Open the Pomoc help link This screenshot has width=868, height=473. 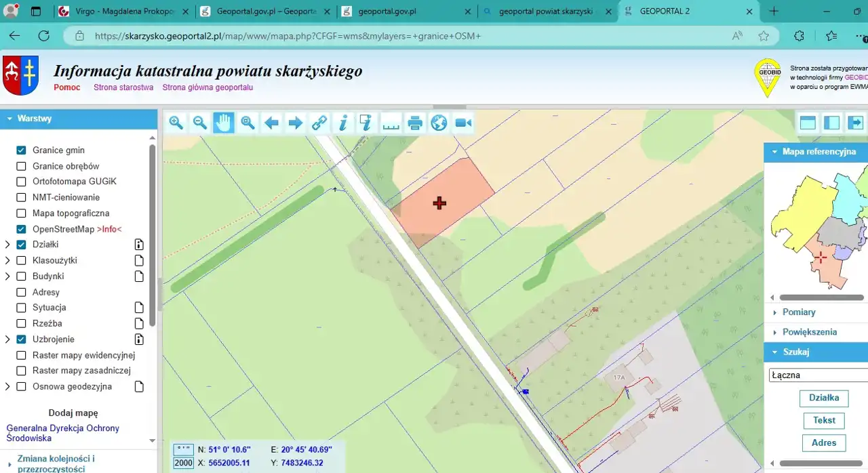tap(67, 87)
